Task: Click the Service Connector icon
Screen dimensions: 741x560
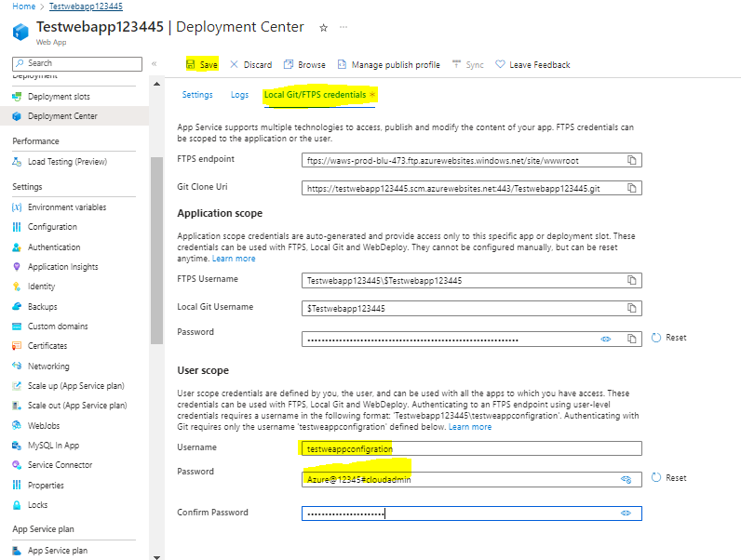Action: [x=17, y=464]
